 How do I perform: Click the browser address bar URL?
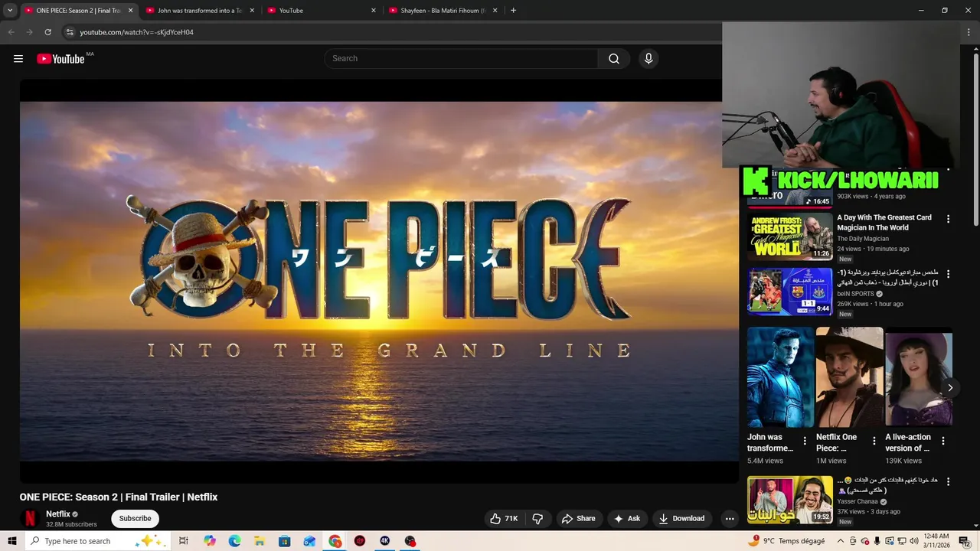point(137,32)
